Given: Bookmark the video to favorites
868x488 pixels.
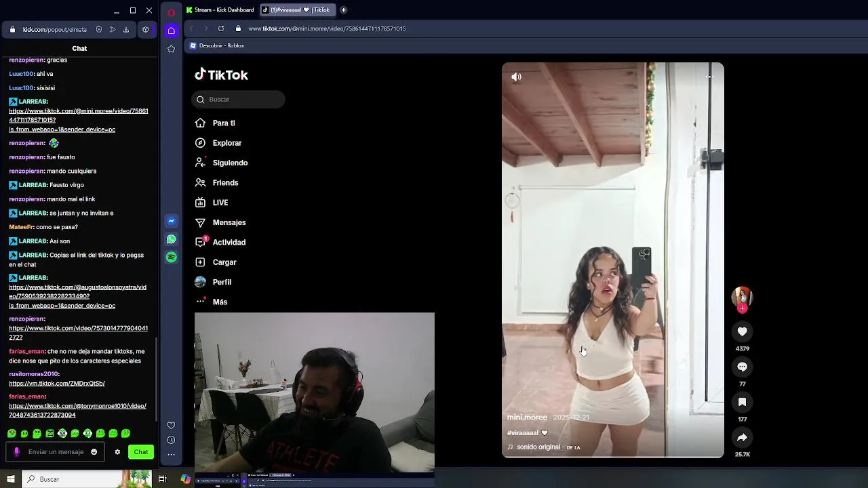Looking at the screenshot, I should coord(742,402).
